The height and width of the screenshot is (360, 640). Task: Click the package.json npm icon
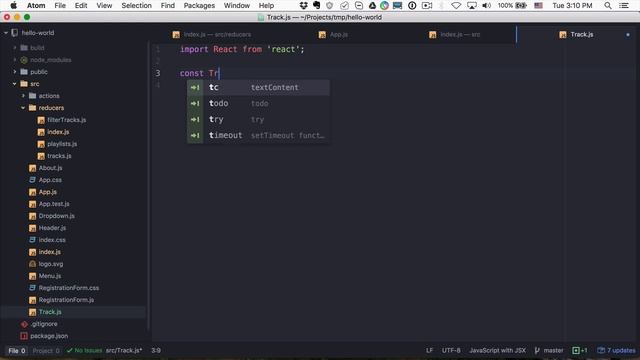(x=24, y=336)
